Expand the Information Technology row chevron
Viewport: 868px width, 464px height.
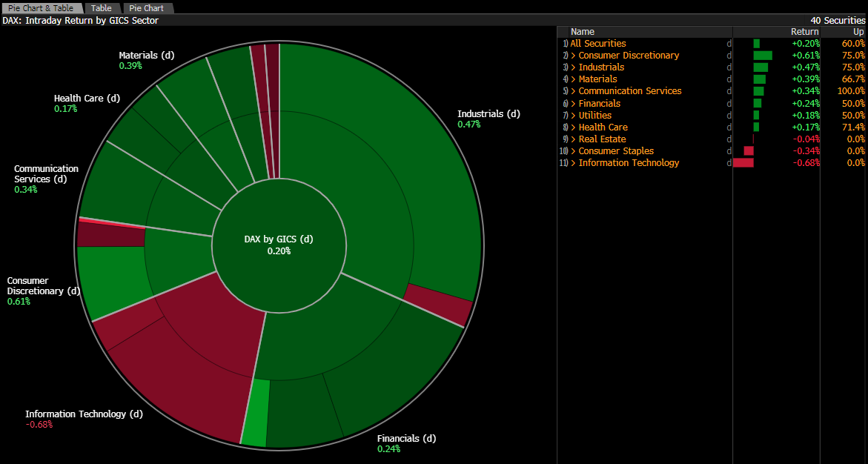(x=574, y=163)
